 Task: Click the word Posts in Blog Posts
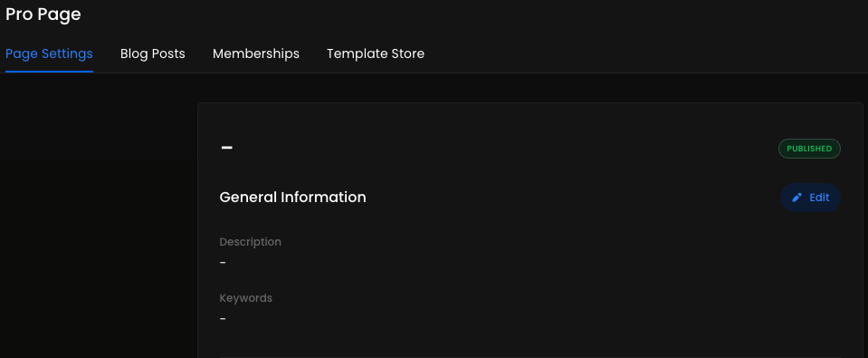[169, 53]
